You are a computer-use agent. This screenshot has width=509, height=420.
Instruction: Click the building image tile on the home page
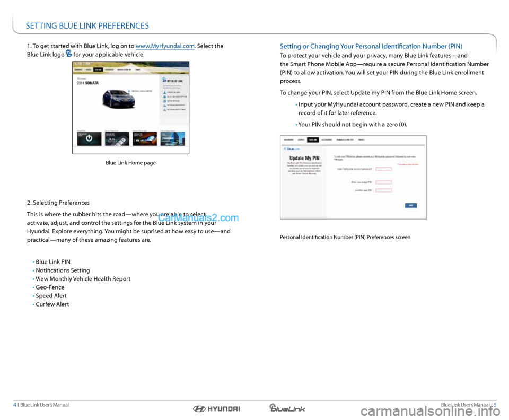(x=173, y=138)
